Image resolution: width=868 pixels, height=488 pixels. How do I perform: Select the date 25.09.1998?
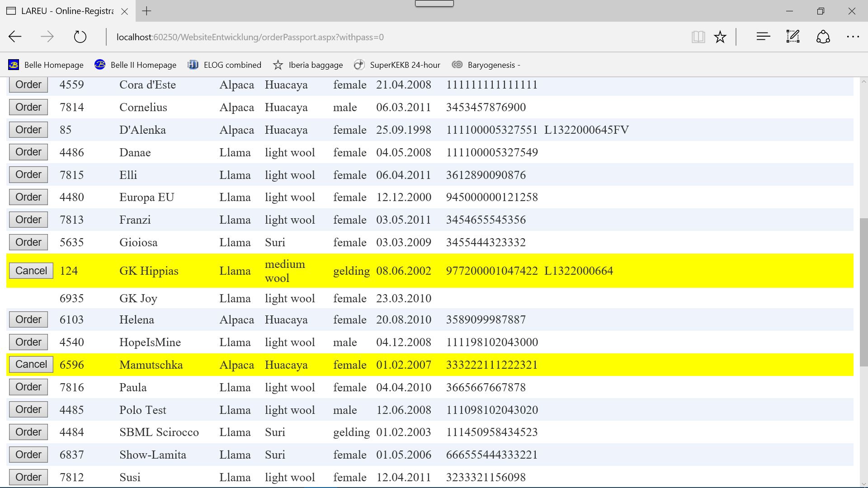tap(404, 130)
